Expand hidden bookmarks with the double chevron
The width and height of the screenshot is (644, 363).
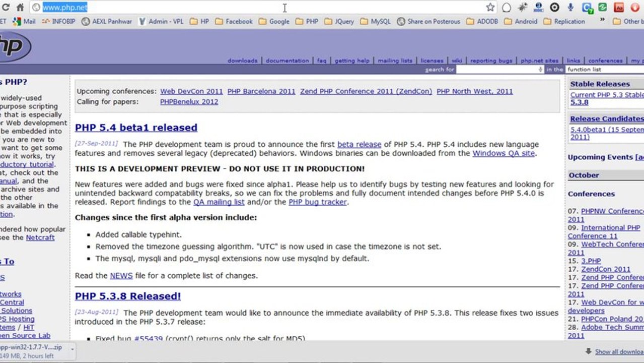(602, 20)
